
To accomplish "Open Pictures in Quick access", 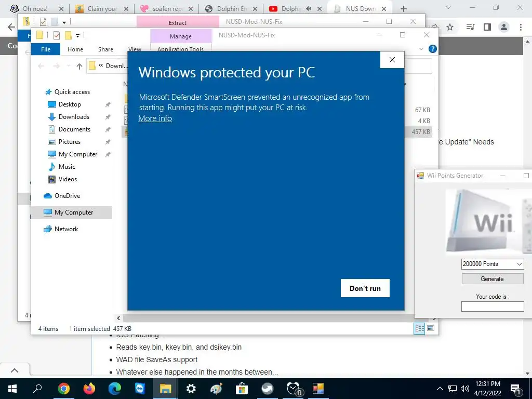I will click(x=69, y=142).
